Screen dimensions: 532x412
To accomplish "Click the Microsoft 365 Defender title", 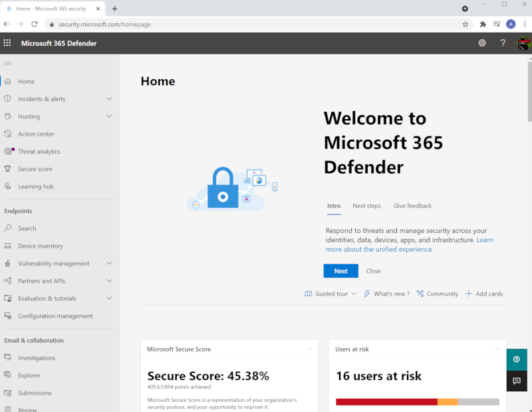I will click(x=59, y=43).
